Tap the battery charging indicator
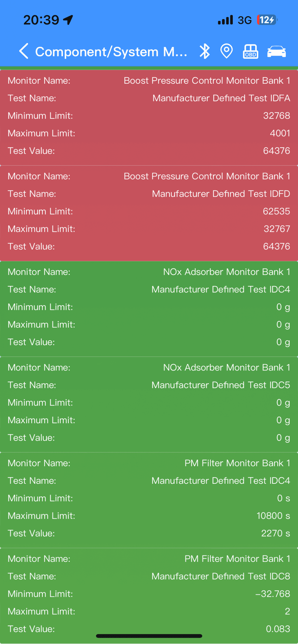Screen dimensions: 298x644 coord(267,20)
